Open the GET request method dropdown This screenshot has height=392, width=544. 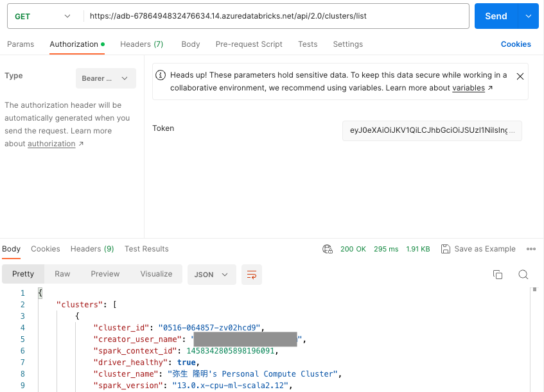pos(44,15)
